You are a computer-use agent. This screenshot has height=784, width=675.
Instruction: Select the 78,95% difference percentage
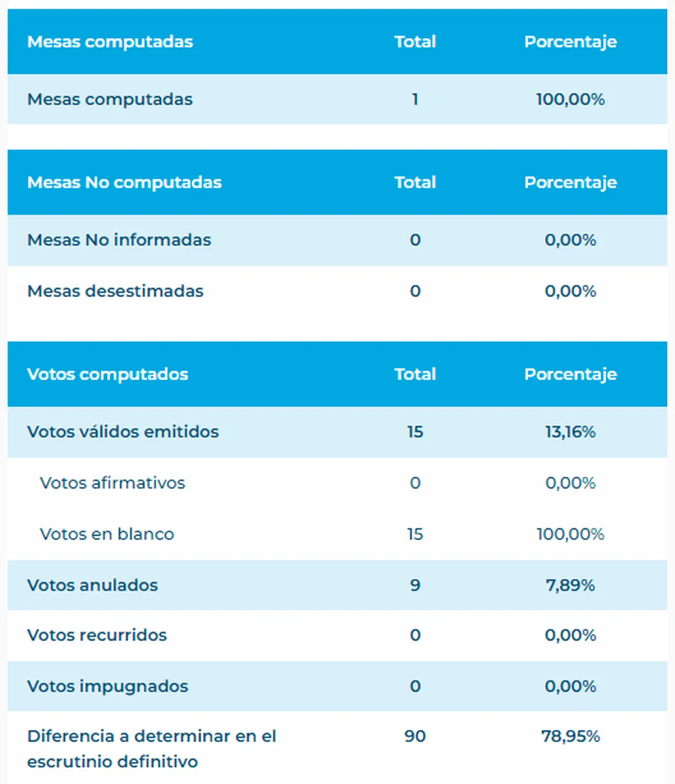pyautogui.click(x=570, y=737)
